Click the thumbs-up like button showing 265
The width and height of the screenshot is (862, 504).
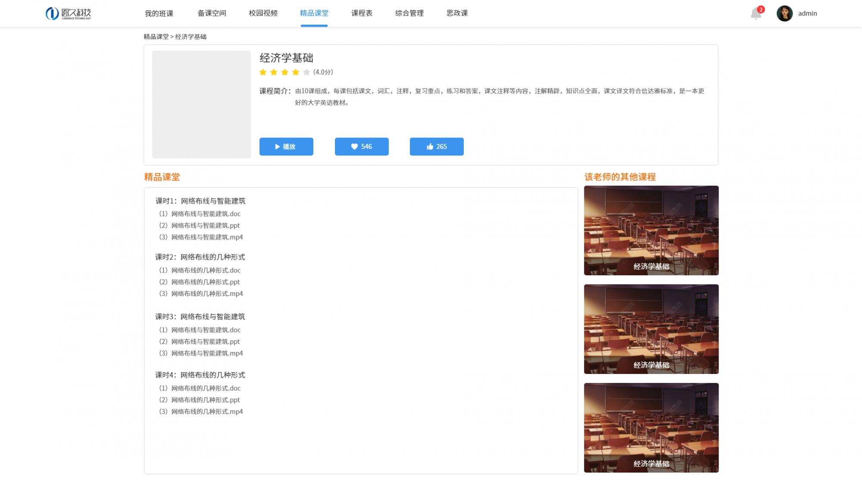coord(437,146)
